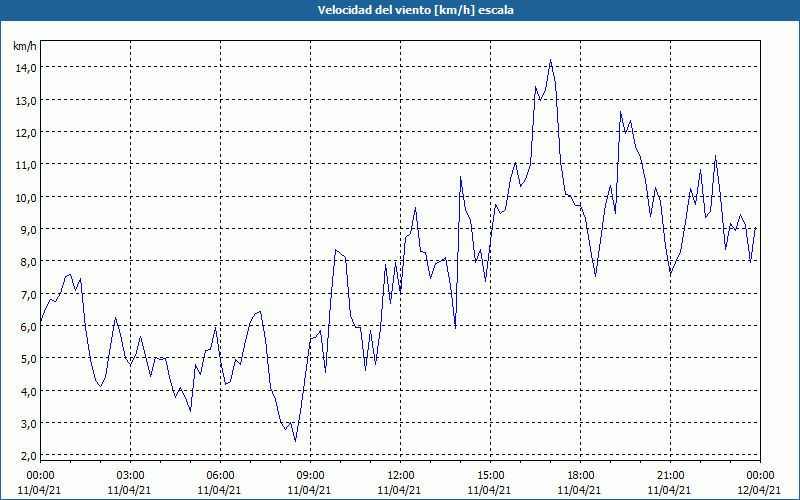The image size is (800, 500).
Task: Select the 9,0 y-axis value
Action: [28, 229]
